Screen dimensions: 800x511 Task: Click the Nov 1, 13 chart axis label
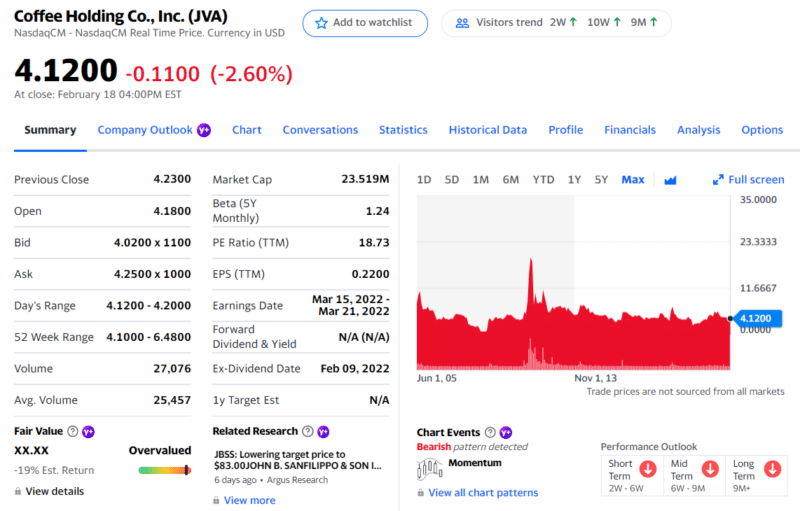[595, 378]
